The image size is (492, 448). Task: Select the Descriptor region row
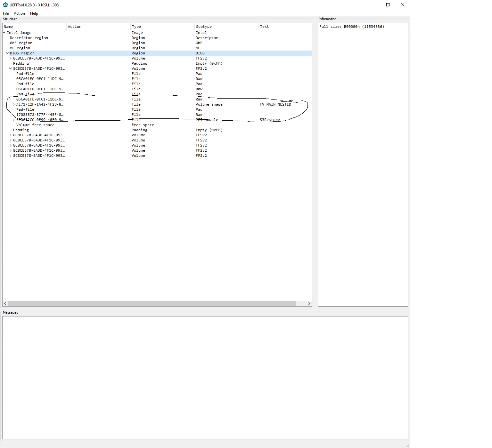[157, 38]
